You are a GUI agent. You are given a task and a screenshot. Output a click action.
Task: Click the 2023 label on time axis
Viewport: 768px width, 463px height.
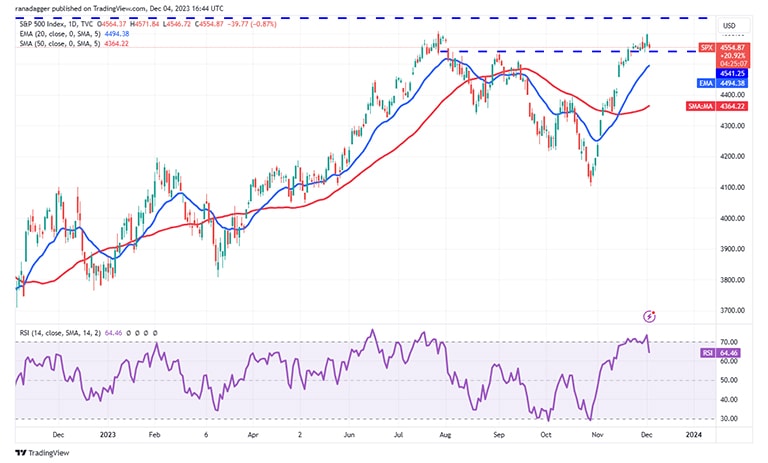coord(107,435)
